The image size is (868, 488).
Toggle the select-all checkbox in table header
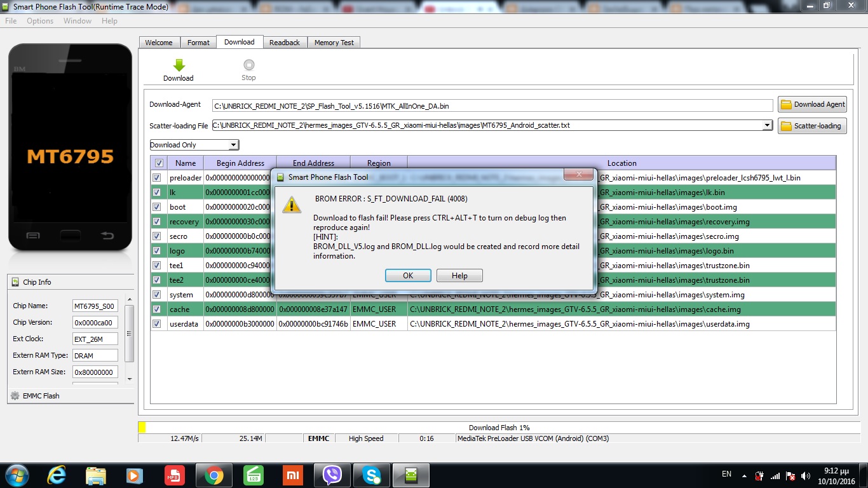point(159,163)
